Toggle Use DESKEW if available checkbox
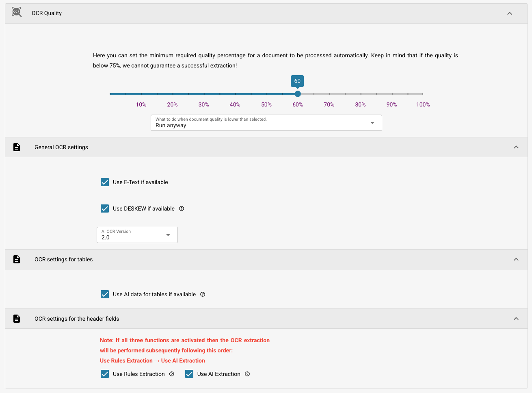Viewport: 532px width, 393px height. pos(105,208)
